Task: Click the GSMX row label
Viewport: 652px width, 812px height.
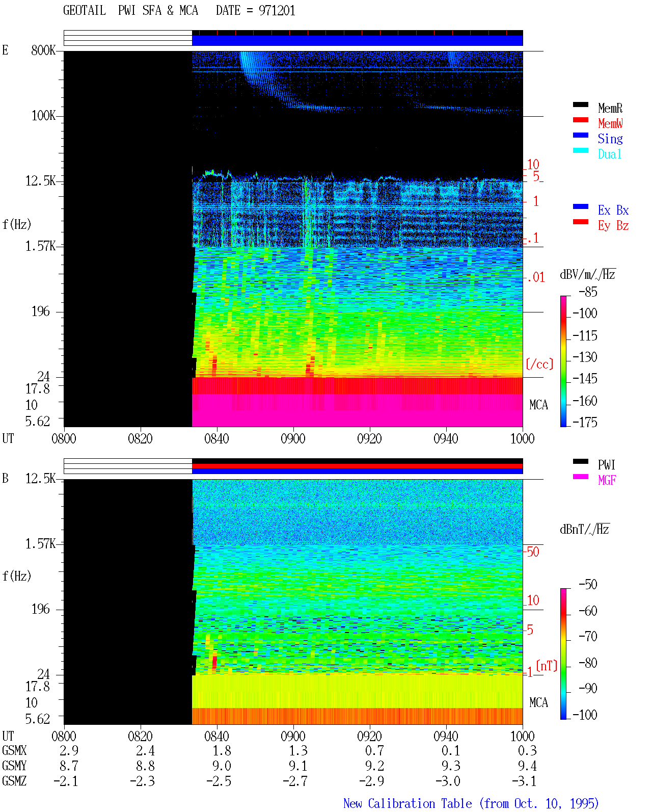Action: click(x=14, y=750)
